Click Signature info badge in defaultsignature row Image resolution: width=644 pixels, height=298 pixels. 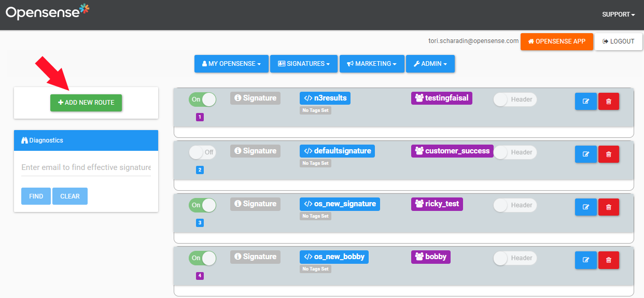pyautogui.click(x=255, y=151)
